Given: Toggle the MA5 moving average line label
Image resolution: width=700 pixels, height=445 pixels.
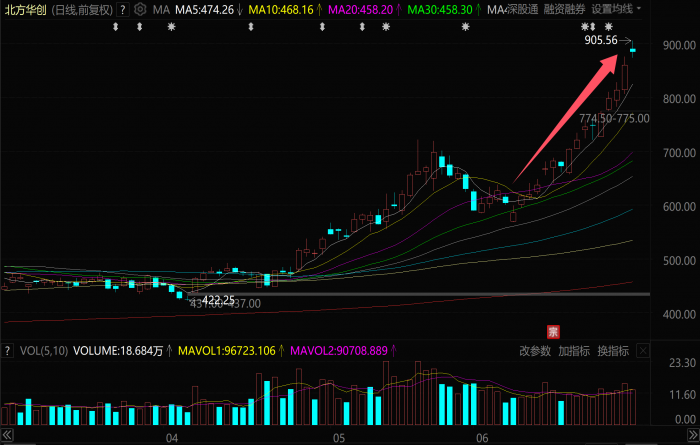Looking at the screenshot, I should [x=204, y=9].
